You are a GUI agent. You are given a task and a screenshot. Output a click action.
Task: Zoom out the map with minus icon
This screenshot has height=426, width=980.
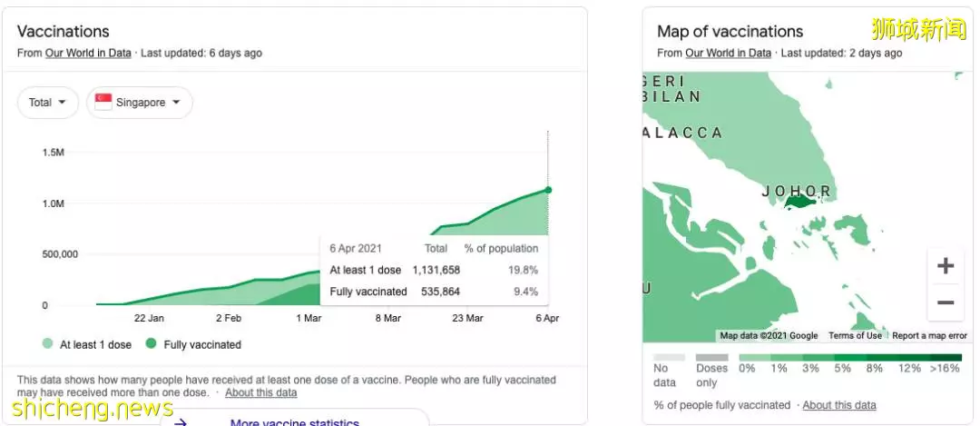tap(945, 302)
